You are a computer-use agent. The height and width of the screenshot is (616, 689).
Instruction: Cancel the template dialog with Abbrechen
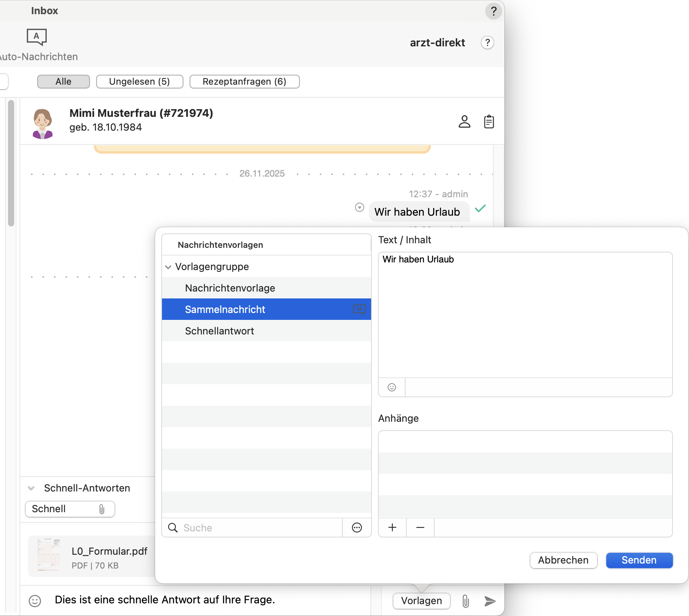click(563, 560)
